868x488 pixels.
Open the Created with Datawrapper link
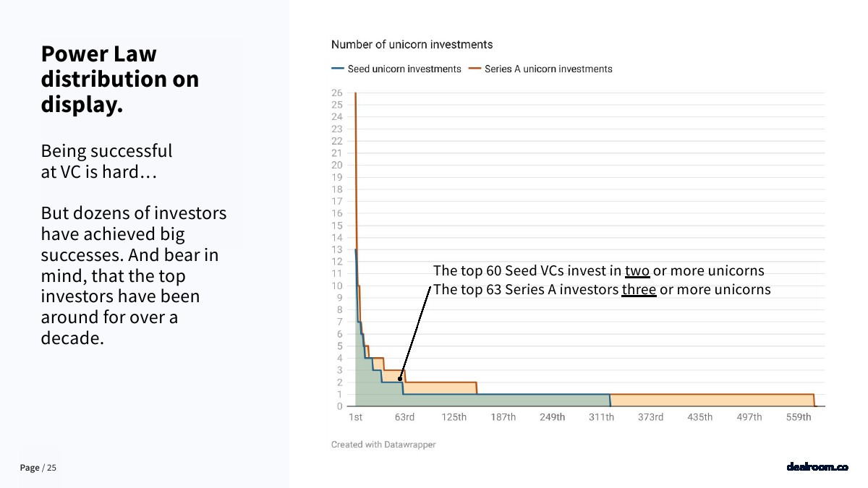[x=383, y=445]
